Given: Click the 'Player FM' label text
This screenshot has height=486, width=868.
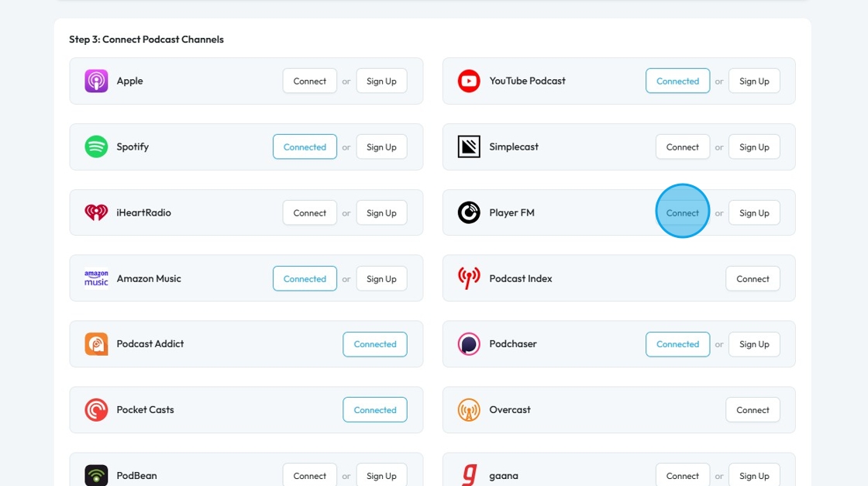Looking at the screenshot, I should click(x=511, y=212).
